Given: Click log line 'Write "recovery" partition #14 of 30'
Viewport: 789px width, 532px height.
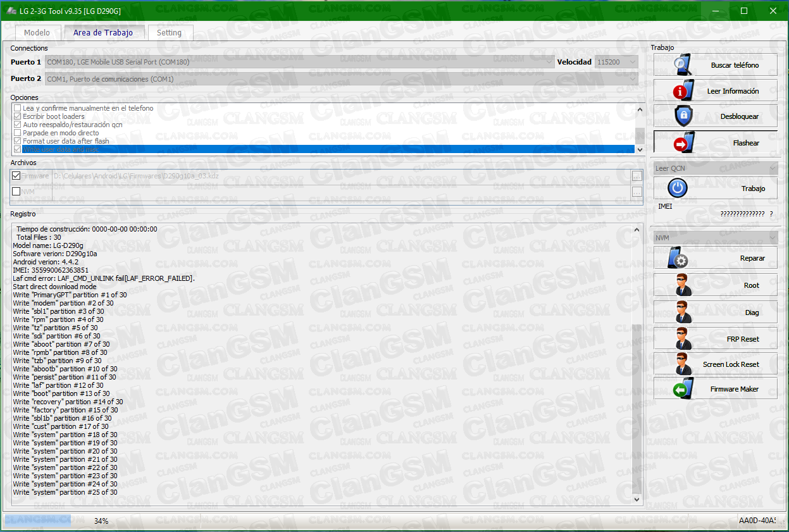Looking at the screenshot, I should [x=68, y=402].
